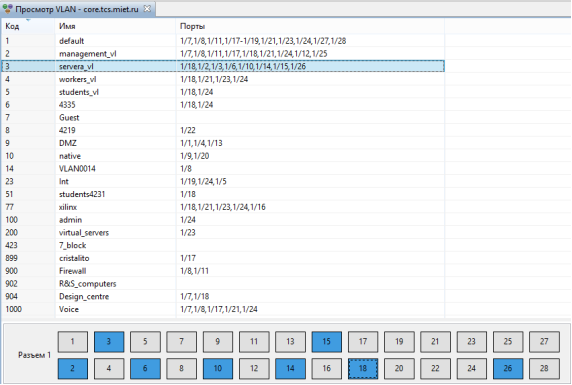Click port 27 button

pos(544,342)
